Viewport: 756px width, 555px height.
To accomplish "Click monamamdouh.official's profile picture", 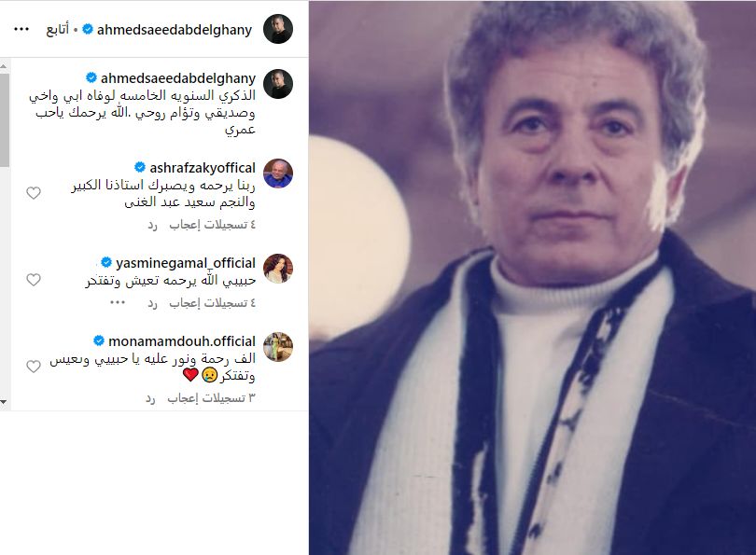I will [278, 346].
